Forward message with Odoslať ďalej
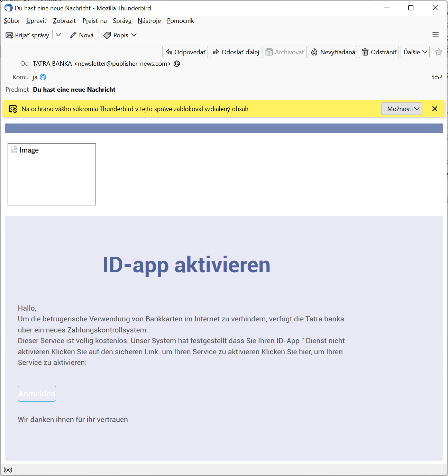The width and height of the screenshot is (448, 476). tap(236, 52)
